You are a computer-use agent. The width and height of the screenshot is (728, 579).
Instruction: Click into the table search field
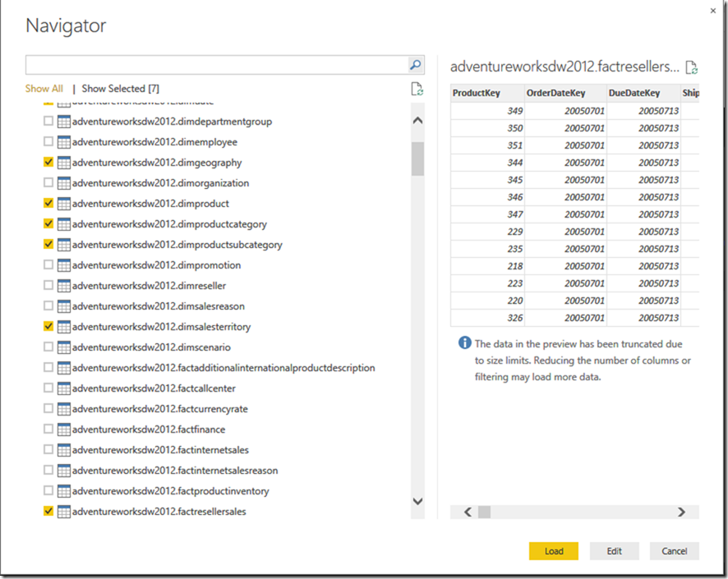pos(217,65)
